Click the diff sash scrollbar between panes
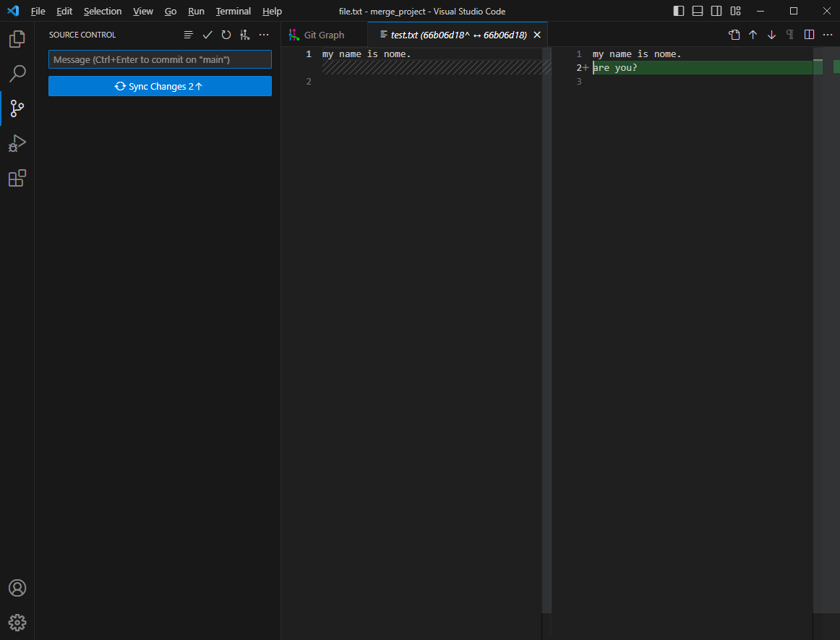 (547, 330)
